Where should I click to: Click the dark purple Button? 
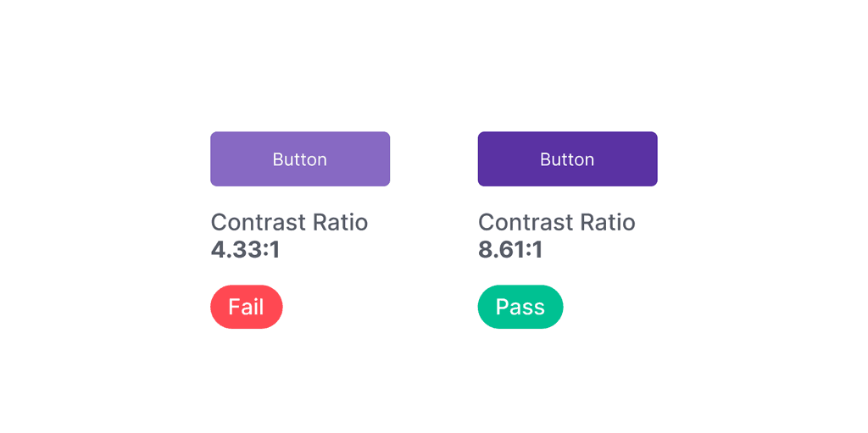[x=567, y=159]
